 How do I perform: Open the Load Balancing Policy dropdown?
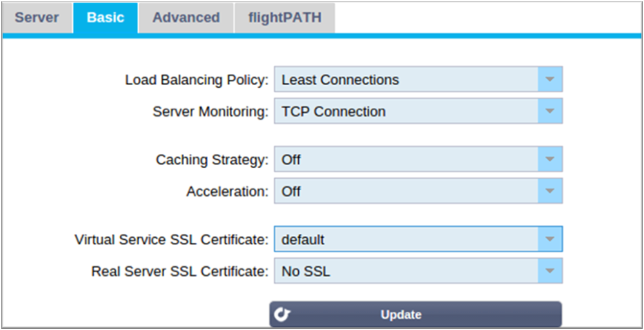tap(407, 80)
